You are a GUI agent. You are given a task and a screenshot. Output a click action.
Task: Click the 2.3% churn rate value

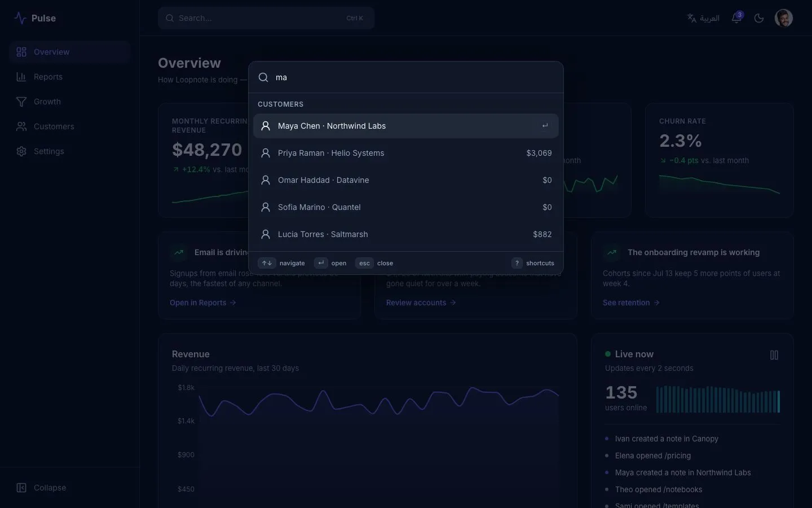tap(681, 141)
